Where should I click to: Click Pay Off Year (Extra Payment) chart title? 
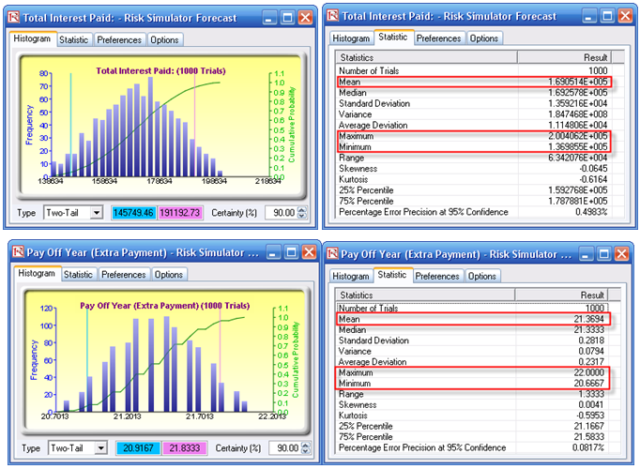tap(165, 305)
